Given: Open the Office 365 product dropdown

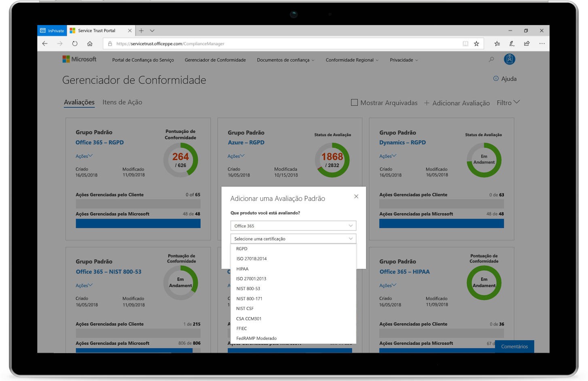Looking at the screenshot, I should pos(293,226).
